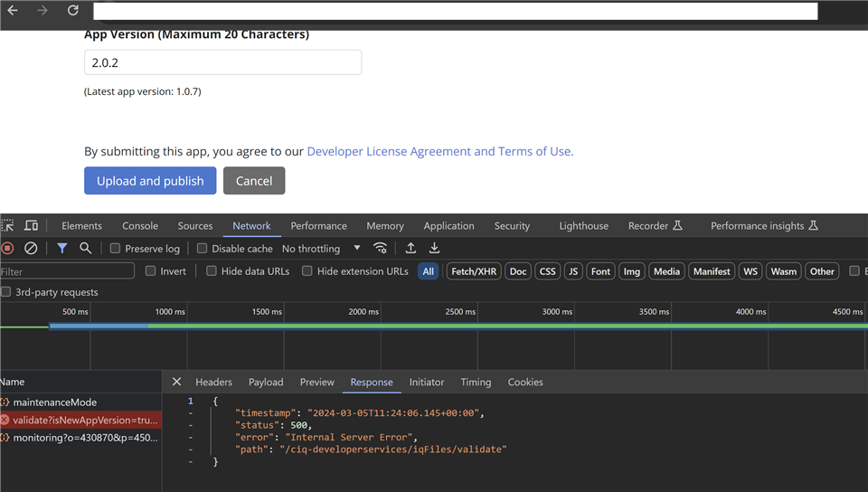Click the inspect element selector icon
868x492 pixels.
[8, 226]
